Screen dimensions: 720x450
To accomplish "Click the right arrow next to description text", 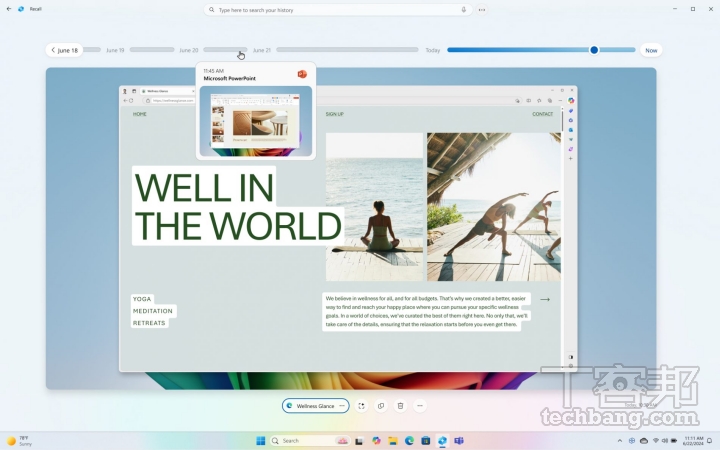I will pyautogui.click(x=545, y=299).
